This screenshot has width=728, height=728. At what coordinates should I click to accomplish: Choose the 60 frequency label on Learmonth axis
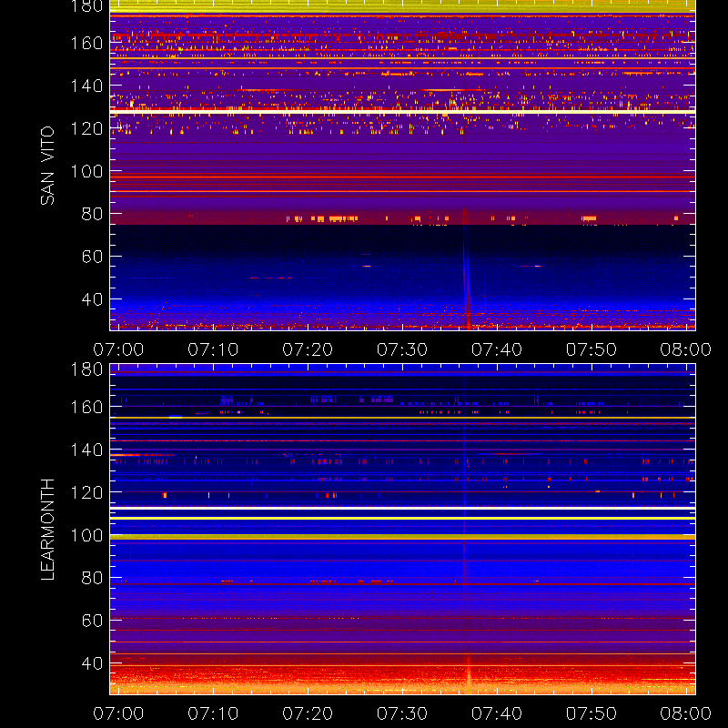coord(92,621)
